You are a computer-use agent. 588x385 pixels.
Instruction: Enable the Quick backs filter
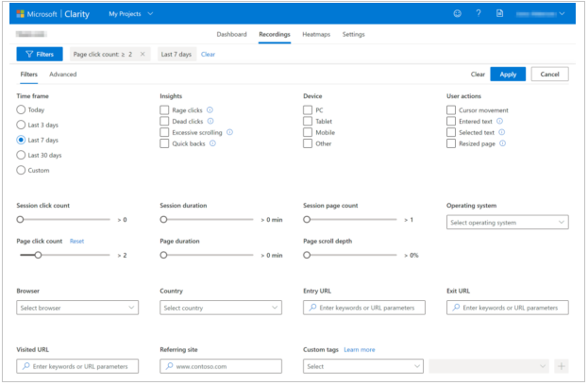click(164, 143)
